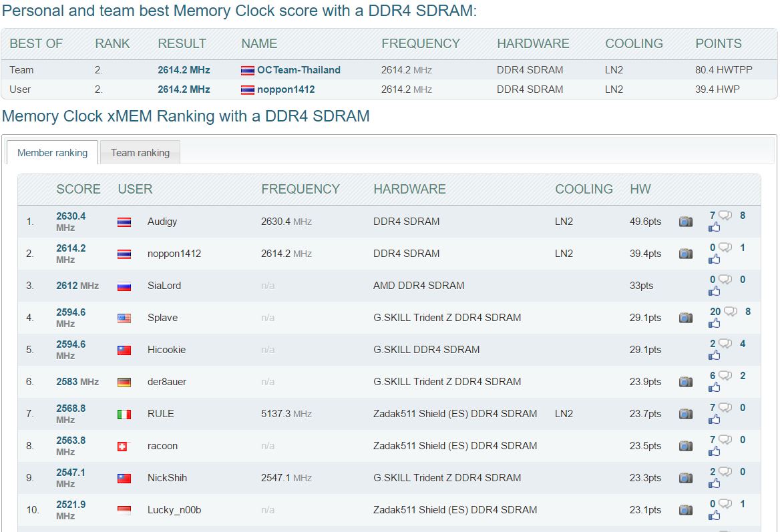
Task: Open the Team 2614.2 MHz result link
Action: 184,70
